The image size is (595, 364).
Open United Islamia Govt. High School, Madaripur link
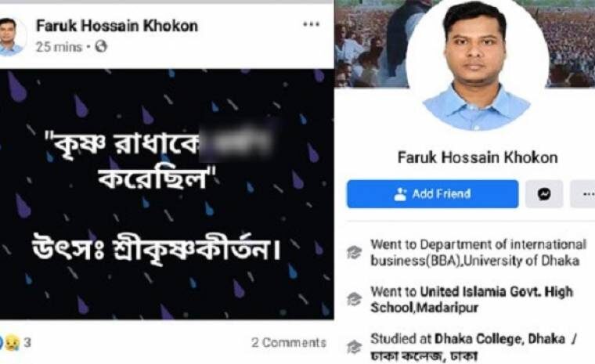(471, 299)
